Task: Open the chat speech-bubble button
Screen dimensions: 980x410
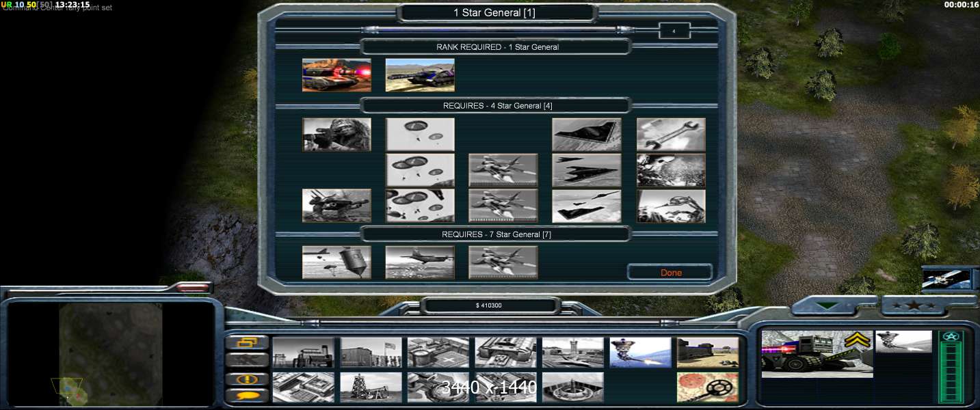Action: (246, 396)
